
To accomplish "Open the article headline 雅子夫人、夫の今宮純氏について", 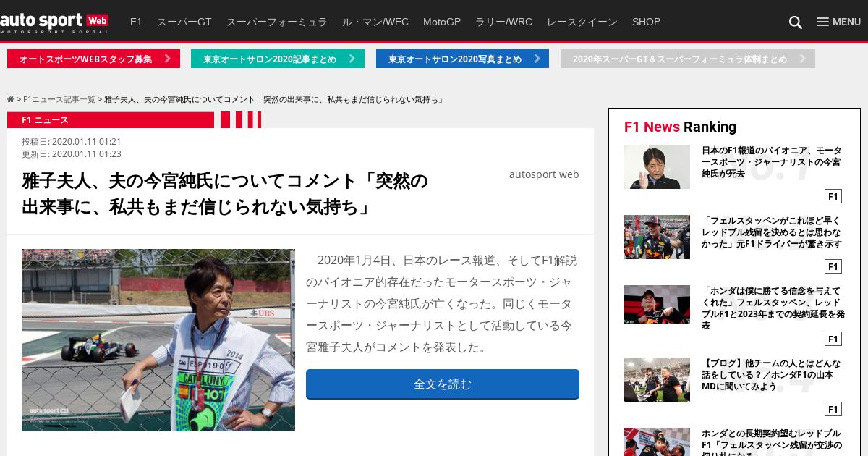I will tap(225, 194).
